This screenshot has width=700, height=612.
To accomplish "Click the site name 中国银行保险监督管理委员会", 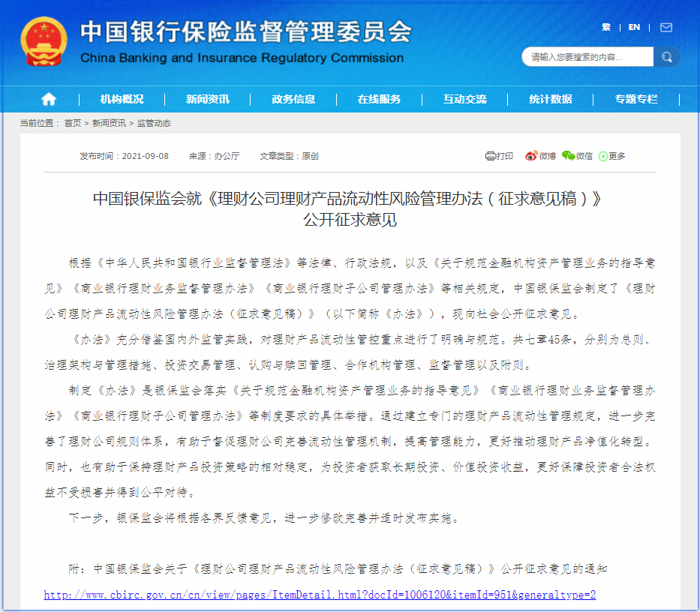I will (x=246, y=31).
